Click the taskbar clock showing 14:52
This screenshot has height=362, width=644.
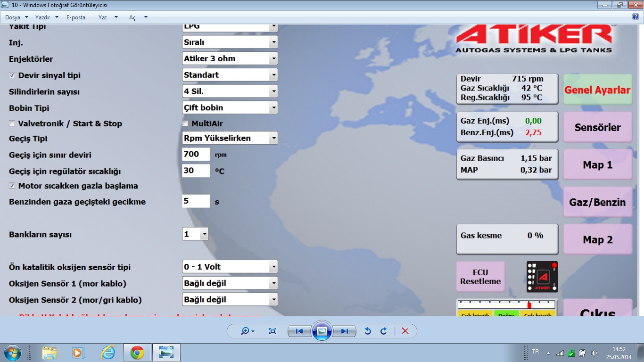619,353
